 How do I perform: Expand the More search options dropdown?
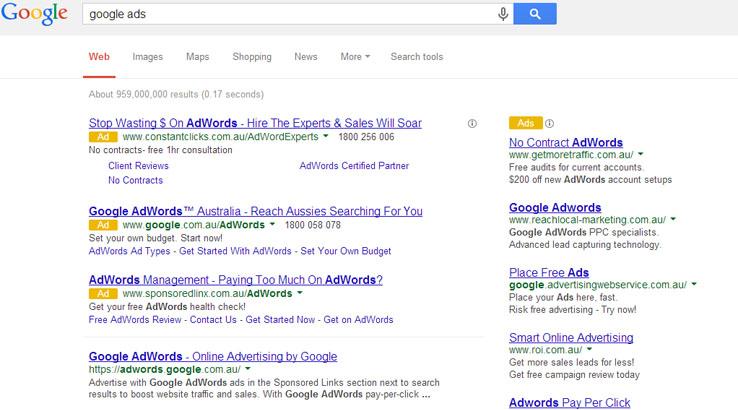click(x=355, y=57)
